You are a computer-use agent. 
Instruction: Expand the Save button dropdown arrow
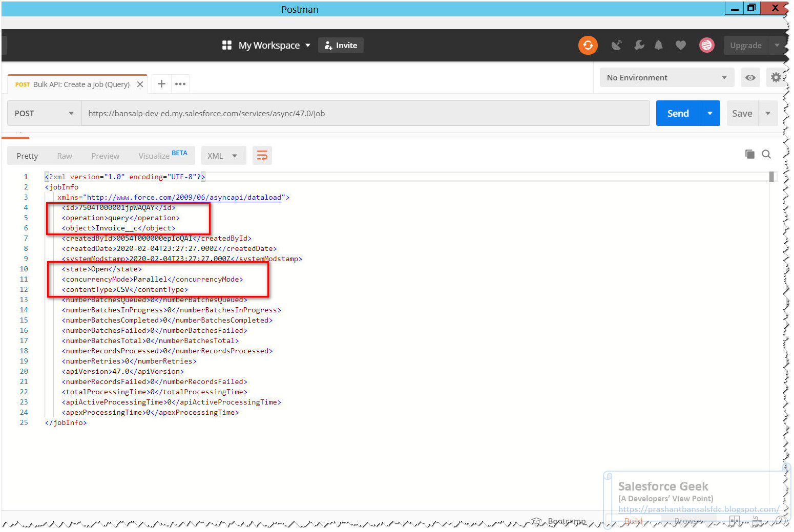pyautogui.click(x=768, y=113)
